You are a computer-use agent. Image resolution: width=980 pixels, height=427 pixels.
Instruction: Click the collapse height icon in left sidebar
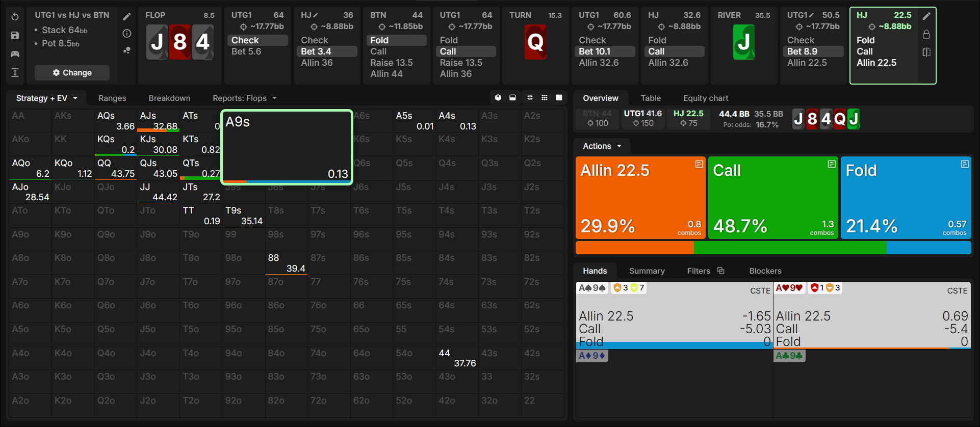pos(15,72)
